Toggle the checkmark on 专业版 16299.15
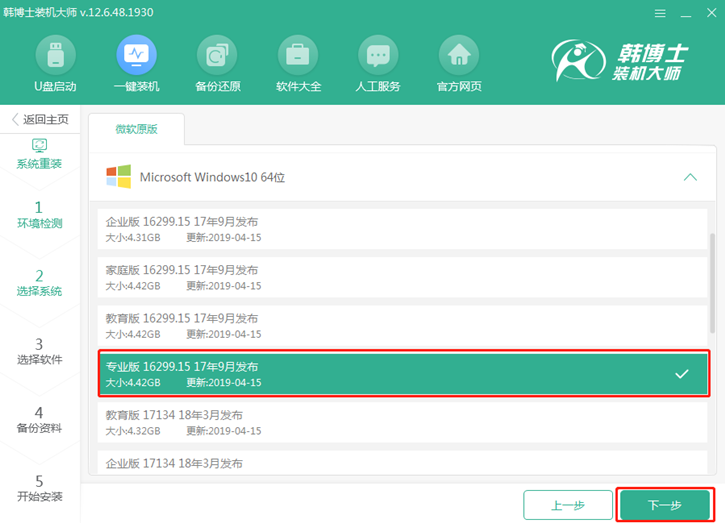This screenshot has width=725, height=523. (x=681, y=374)
